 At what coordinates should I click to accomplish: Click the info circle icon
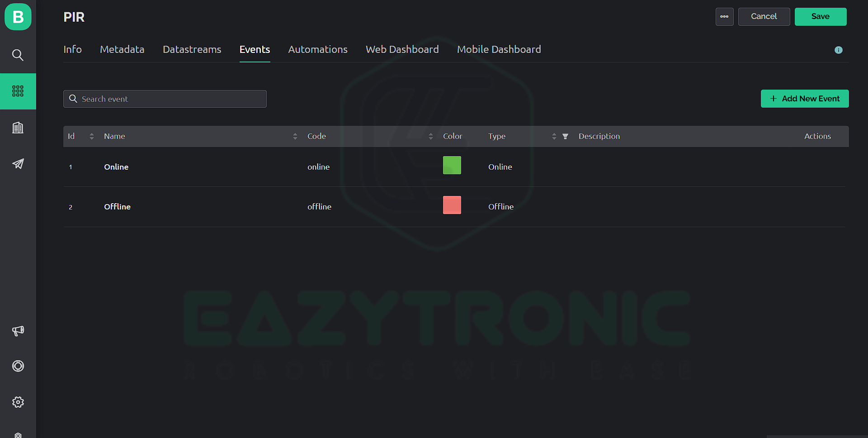(838, 50)
